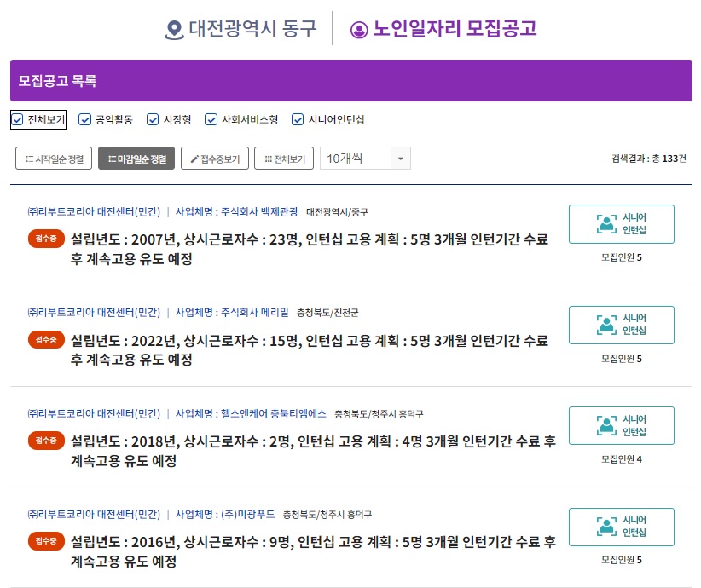
Task: Click 사업체명 : 주식회사 백제관광
Action: (x=236, y=212)
